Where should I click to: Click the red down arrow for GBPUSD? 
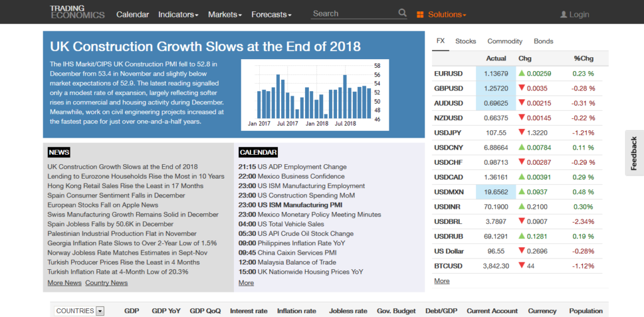(521, 88)
